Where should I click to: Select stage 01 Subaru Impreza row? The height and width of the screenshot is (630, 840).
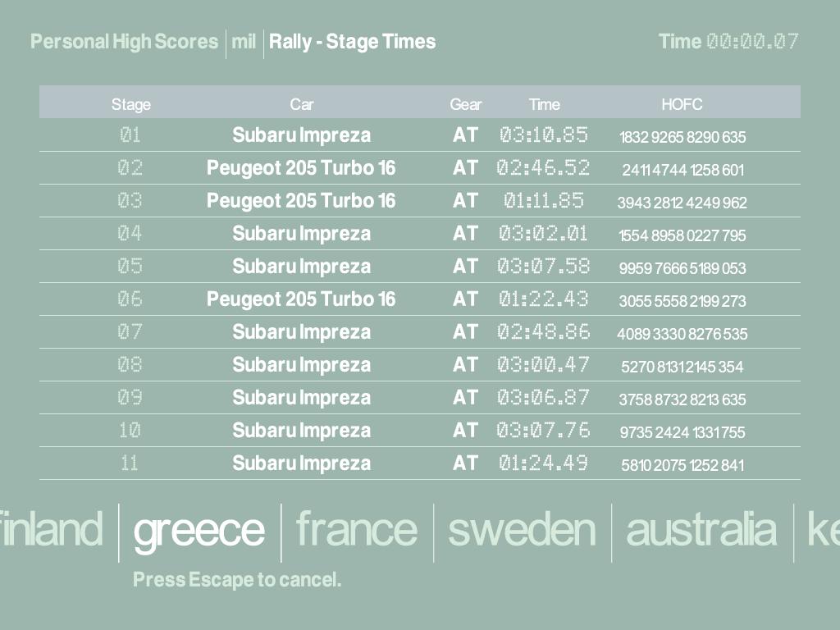301,135
